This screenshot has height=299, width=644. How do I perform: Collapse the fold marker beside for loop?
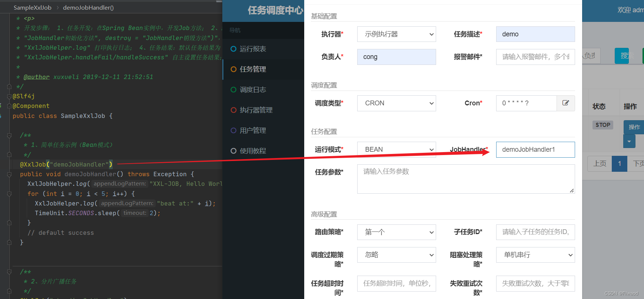[9, 194]
